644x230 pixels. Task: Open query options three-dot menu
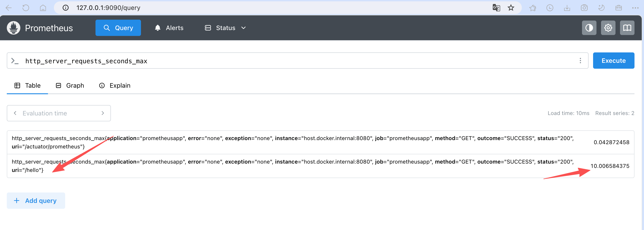[580, 61]
